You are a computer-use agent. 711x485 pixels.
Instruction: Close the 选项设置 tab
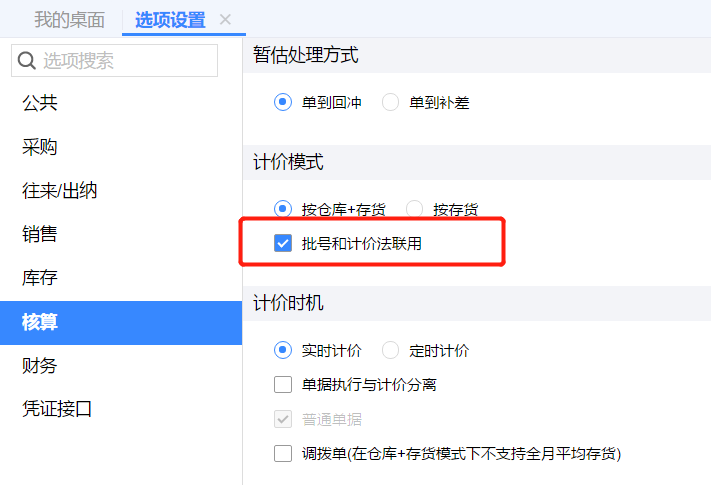225,20
